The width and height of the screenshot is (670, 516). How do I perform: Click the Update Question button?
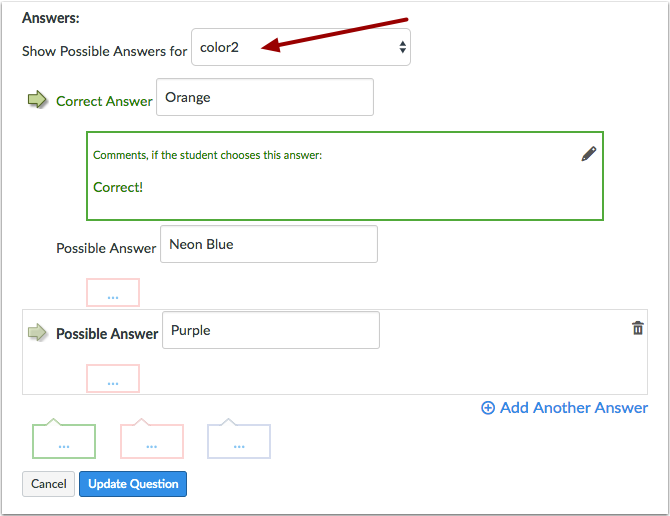133,484
